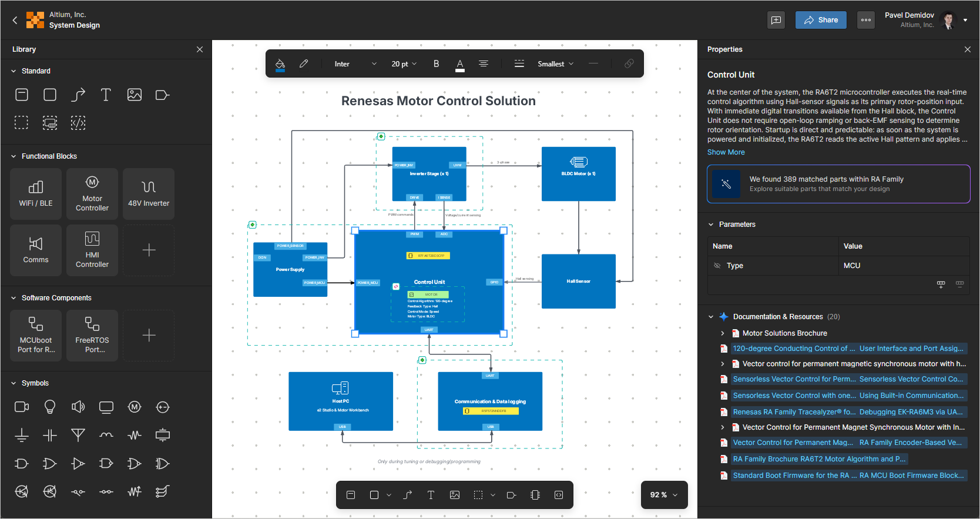Toggle the Communication group marker

click(x=422, y=360)
